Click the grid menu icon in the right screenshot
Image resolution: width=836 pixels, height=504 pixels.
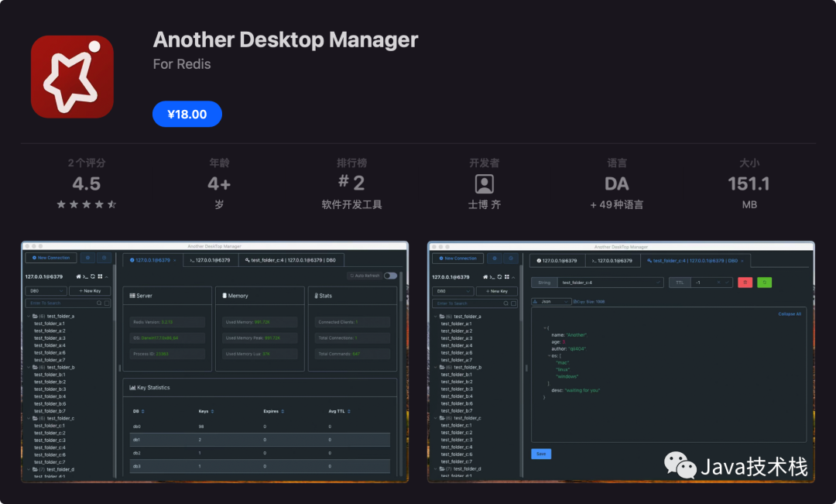coord(506,277)
